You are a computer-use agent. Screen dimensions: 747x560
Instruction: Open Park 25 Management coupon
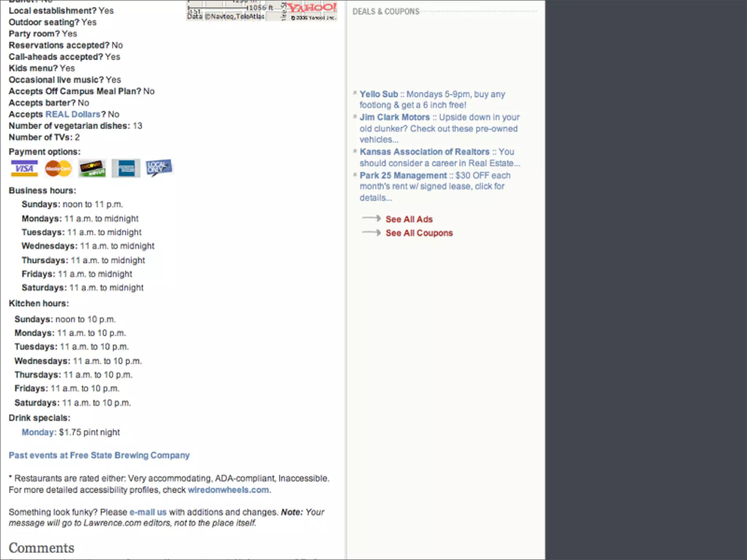(403, 176)
